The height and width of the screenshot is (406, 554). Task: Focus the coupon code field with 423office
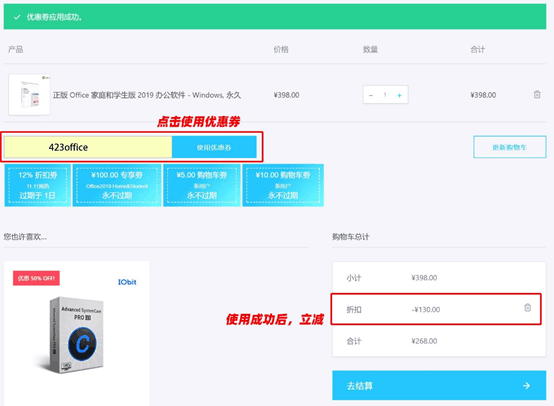click(x=88, y=147)
